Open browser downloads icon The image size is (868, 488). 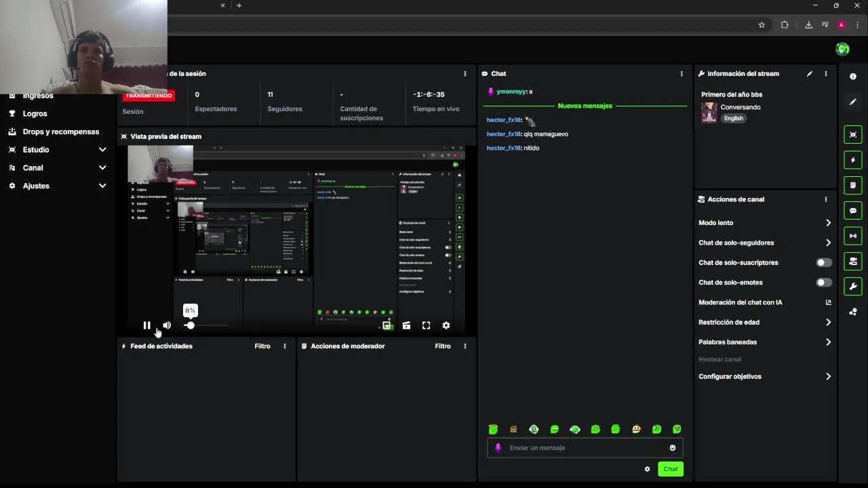click(808, 25)
